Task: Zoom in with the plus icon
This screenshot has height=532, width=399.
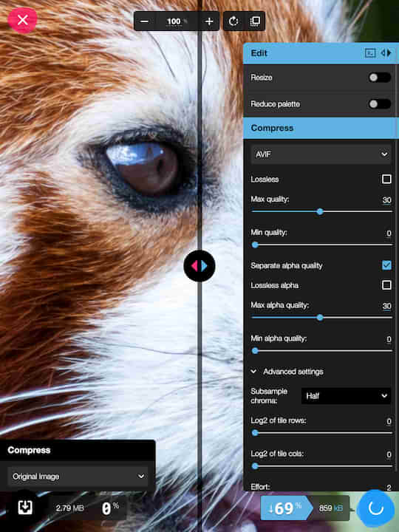Action: pyautogui.click(x=209, y=21)
